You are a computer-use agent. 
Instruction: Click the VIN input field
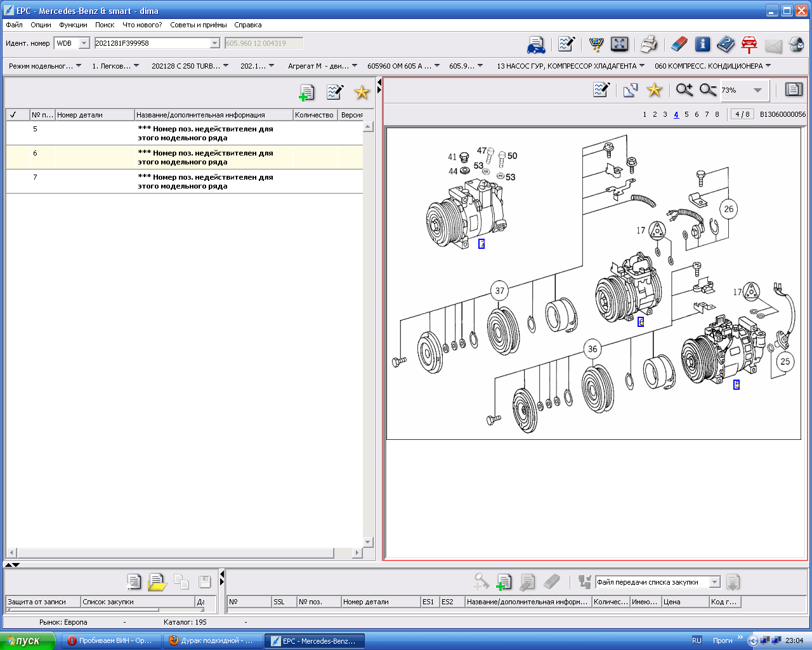click(x=152, y=43)
